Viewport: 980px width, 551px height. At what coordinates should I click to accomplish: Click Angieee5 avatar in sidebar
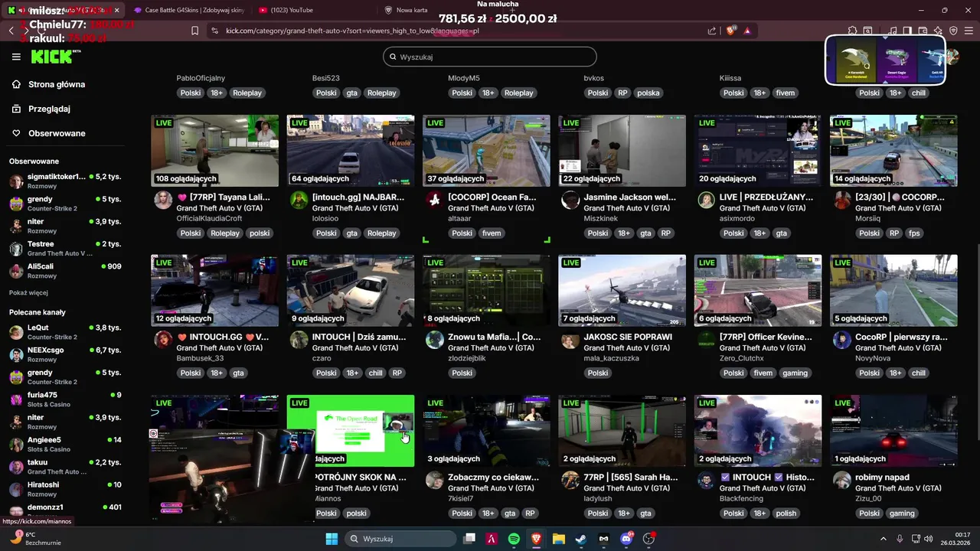tap(16, 445)
